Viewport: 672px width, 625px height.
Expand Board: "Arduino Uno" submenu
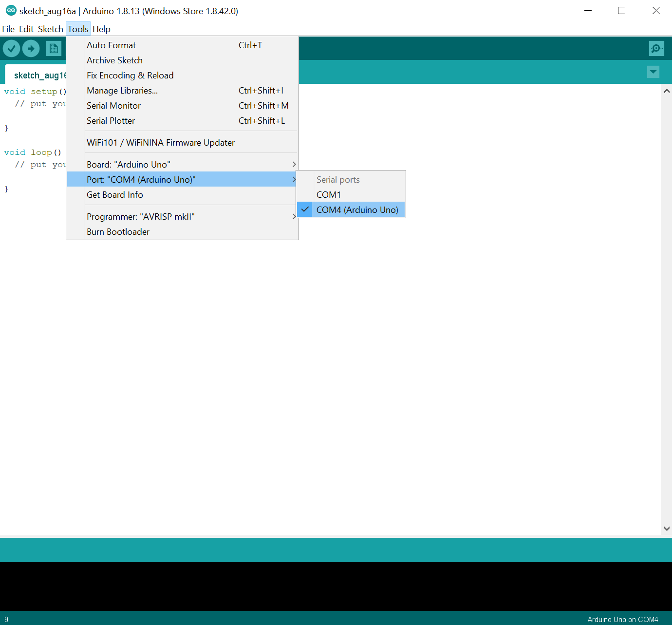[182, 165]
